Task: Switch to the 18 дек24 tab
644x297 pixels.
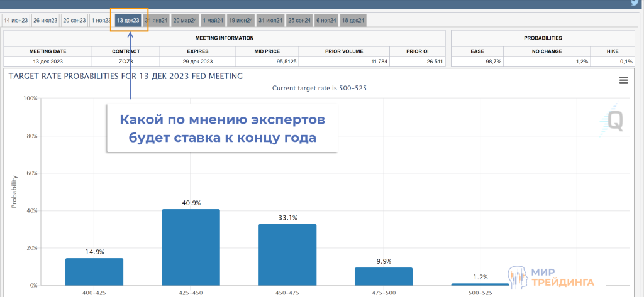Action: tap(353, 21)
